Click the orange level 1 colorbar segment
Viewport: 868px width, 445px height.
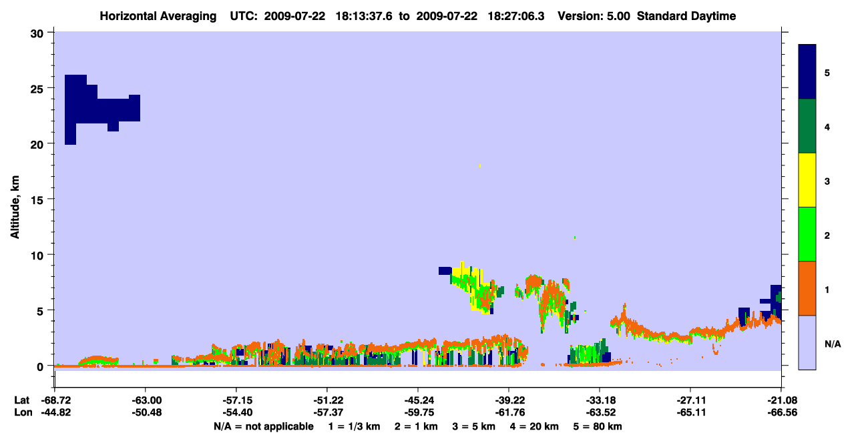[807, 288]
